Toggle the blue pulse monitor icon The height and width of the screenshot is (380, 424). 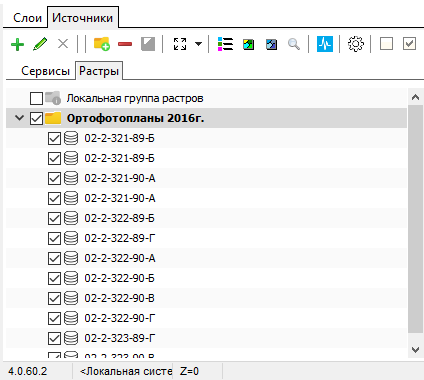point(325,44)
